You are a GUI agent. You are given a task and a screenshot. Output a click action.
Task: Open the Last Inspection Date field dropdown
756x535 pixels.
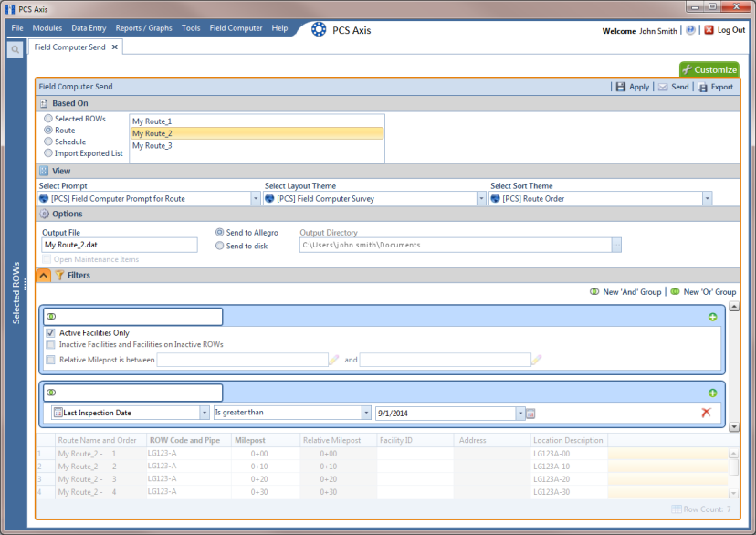[x=205, y=413]
